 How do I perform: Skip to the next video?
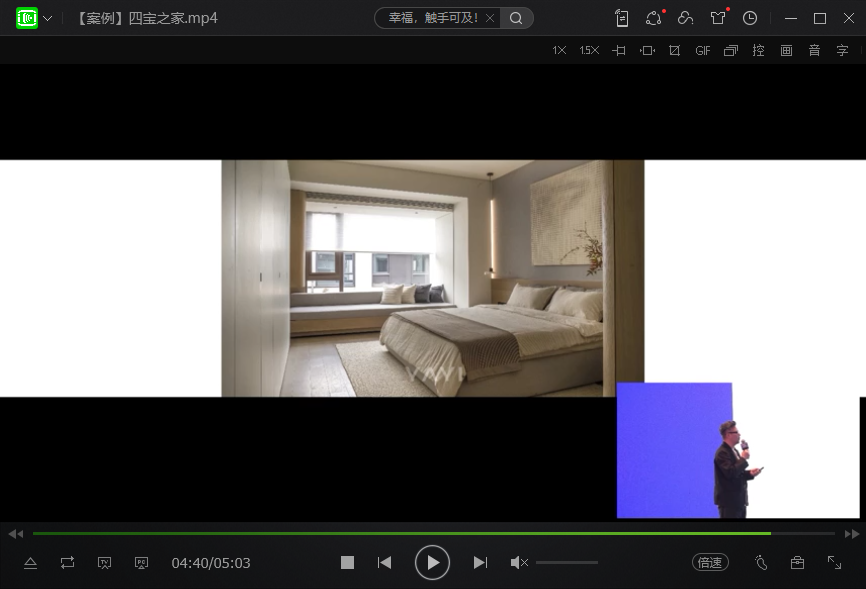480,562
